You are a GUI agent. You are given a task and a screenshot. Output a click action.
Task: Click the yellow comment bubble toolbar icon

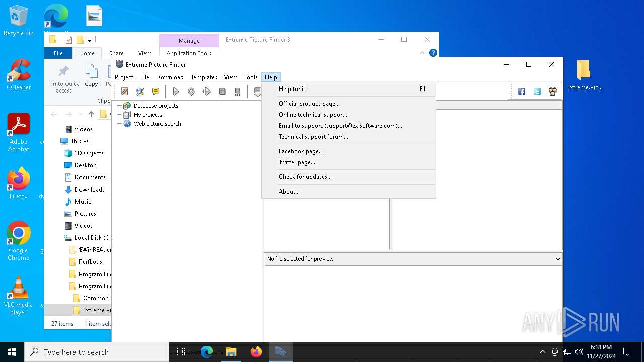point(156,92)
